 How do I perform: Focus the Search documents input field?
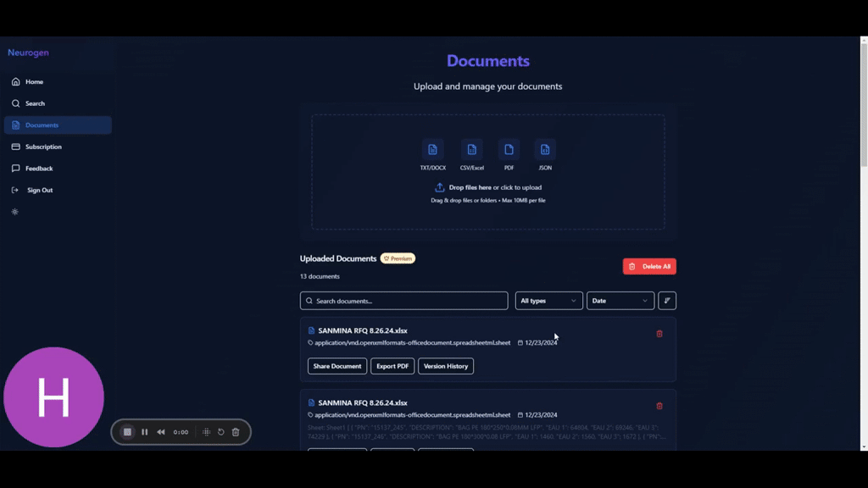click(404, 301)
